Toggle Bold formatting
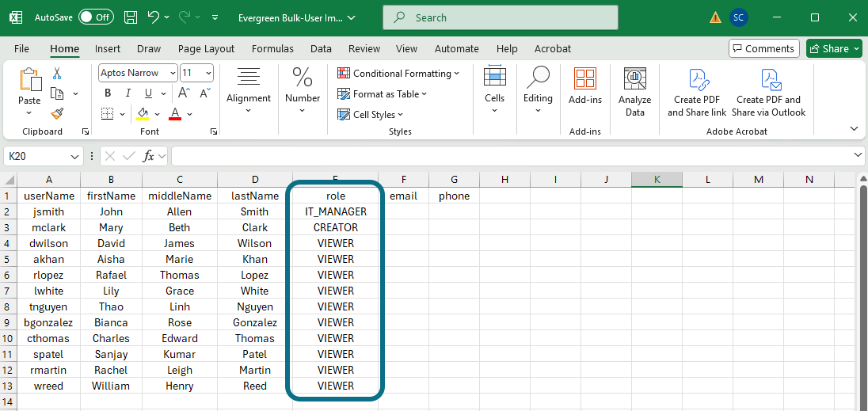The image size is (868, 411). (108, 93)
